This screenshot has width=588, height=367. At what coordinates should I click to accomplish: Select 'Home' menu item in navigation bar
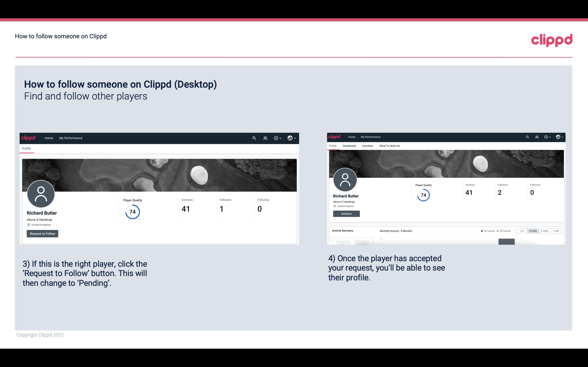click(x=49, y=138)
